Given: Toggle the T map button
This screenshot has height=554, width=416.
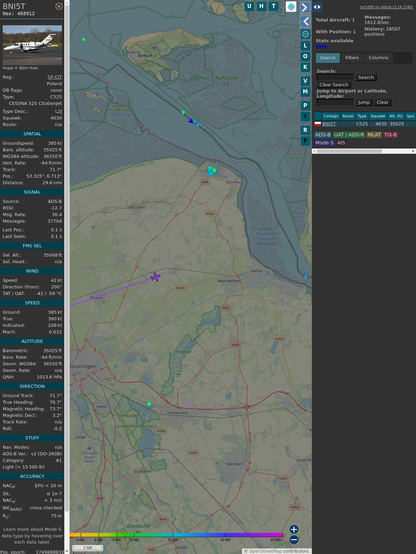Looking at the screenshot, I should coord(274,6).
